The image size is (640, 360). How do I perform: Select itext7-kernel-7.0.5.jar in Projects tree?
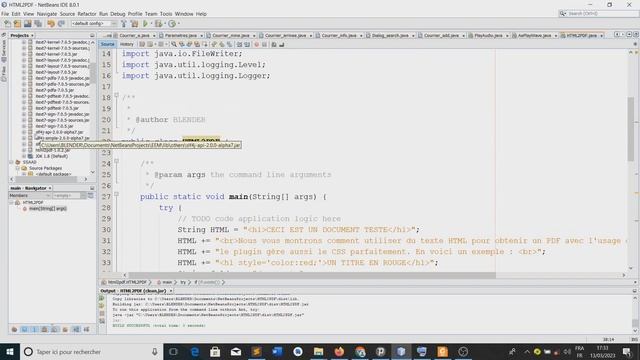pyautogui.click(x=56, y=54)
